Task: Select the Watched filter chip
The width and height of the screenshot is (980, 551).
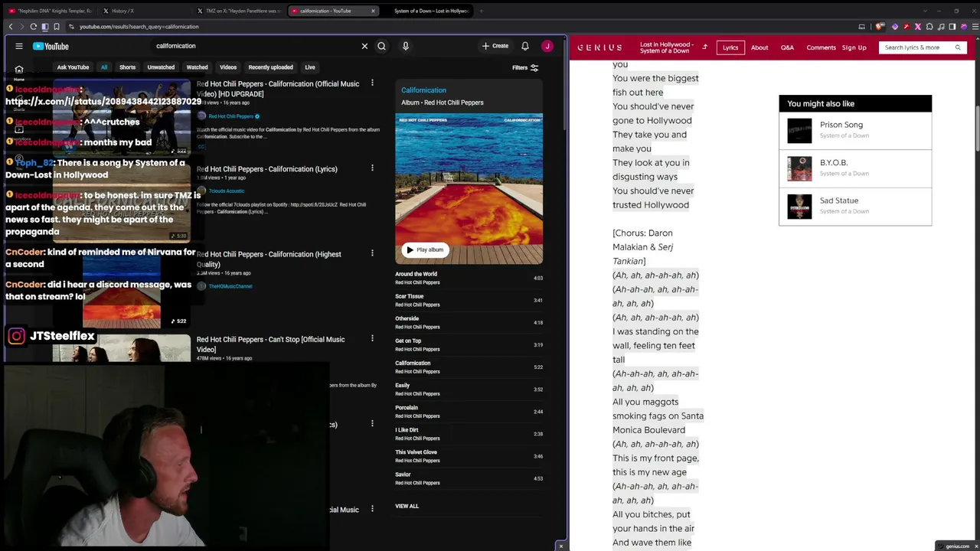Action: tap(197, 67)
